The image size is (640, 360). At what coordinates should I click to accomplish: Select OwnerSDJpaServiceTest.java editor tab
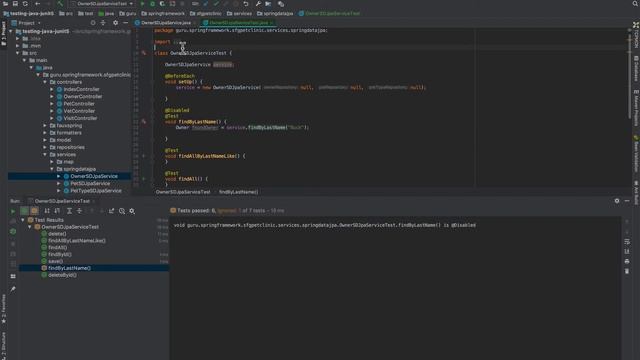(239, 23)
